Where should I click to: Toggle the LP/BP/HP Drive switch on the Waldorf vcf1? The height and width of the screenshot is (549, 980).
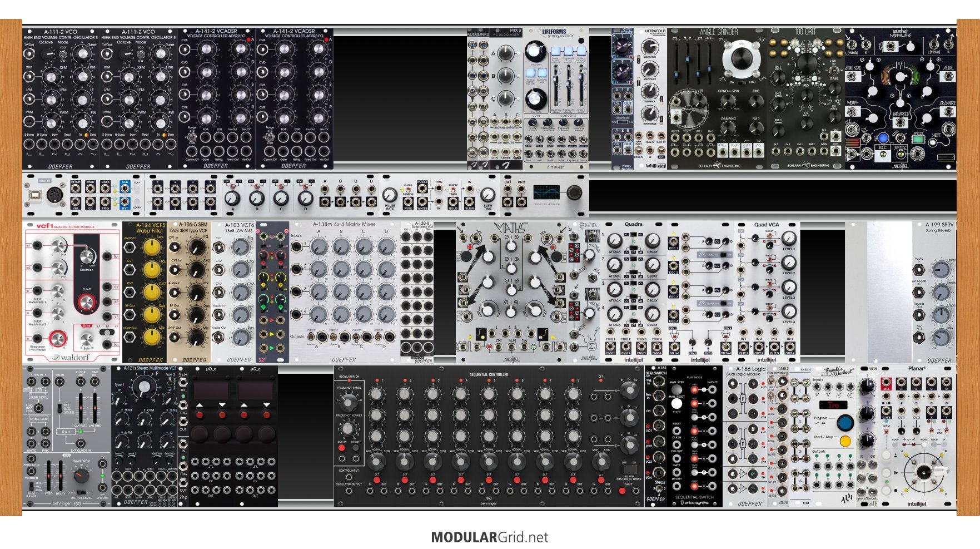click(x=107, y=332)
